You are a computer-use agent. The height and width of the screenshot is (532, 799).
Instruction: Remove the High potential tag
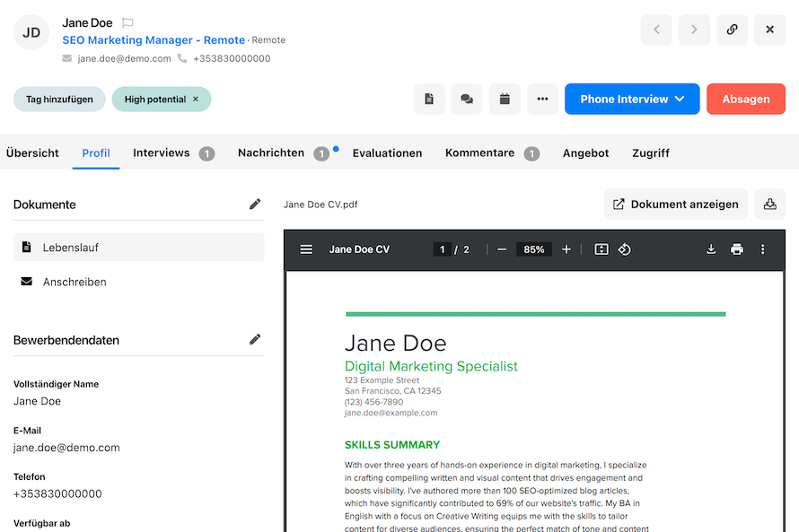(196, 100)
